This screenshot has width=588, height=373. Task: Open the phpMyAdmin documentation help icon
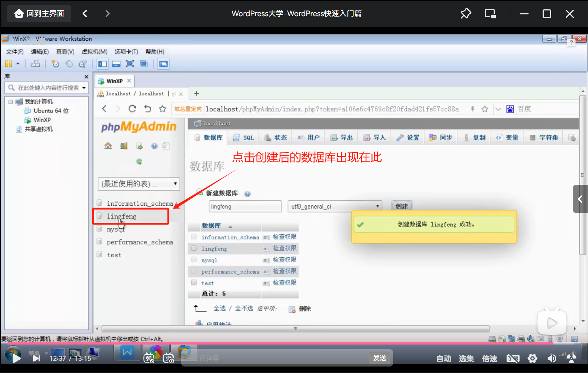tap(154, 146)
